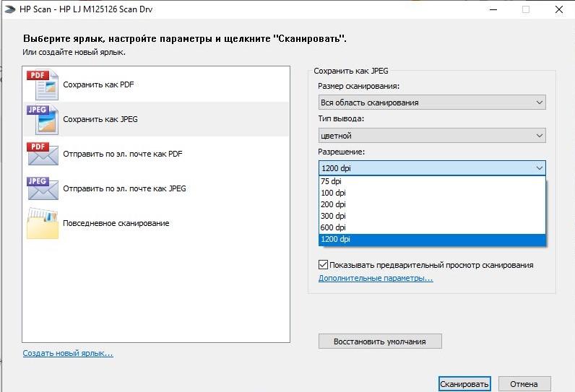The width and height of the screenshot is (575, 392).
Task: Open the Создать новый ярлык link
Action: [68, 353]
